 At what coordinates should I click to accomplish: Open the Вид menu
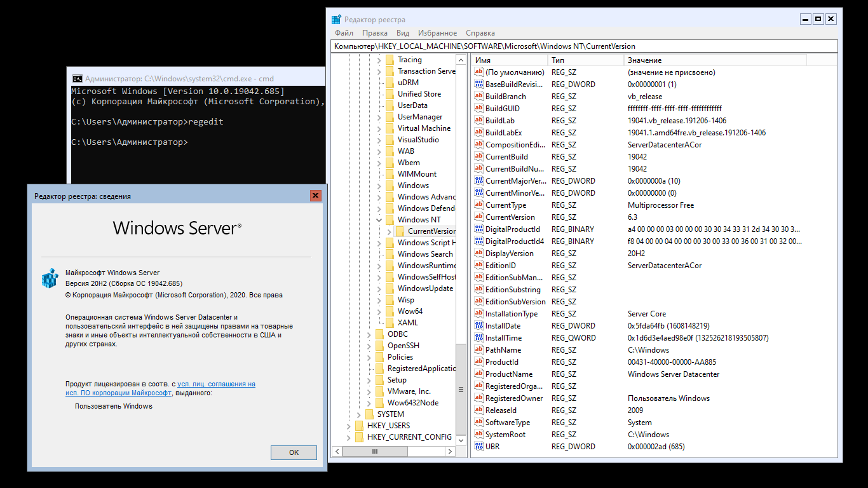tap(403, 33)
